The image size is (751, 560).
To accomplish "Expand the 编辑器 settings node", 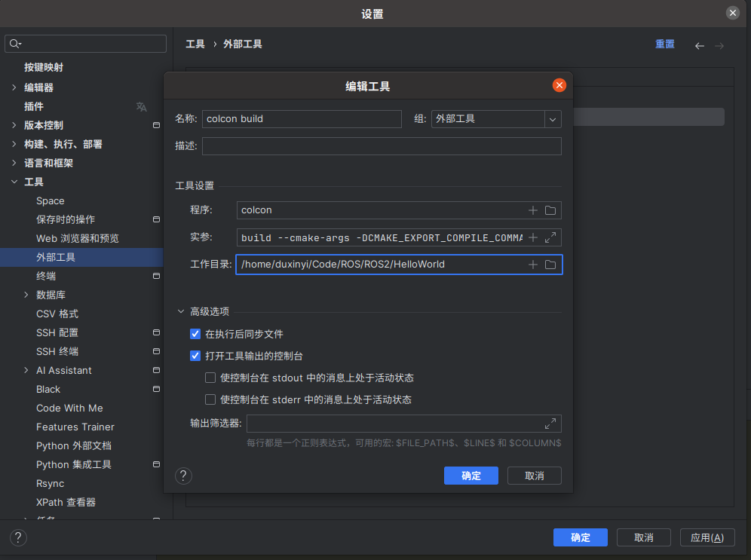I will coord(14,87).
